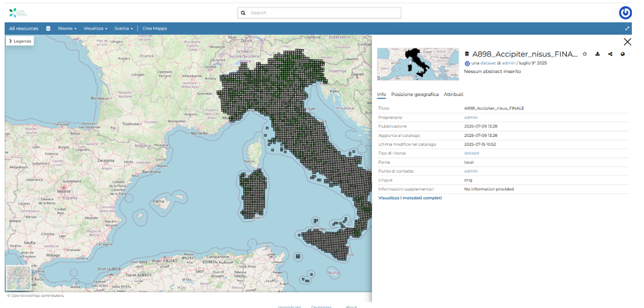
Task: Switch to the Posizione geografica tab
Action: [x=414, y=94]
